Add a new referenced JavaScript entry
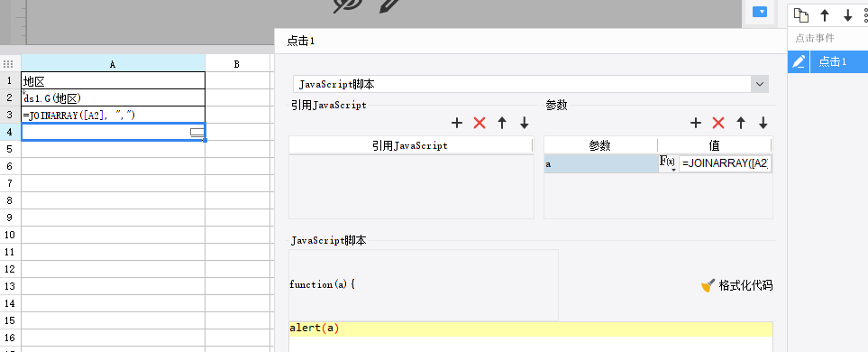868x352 pixels. click(x=457, y=123)
